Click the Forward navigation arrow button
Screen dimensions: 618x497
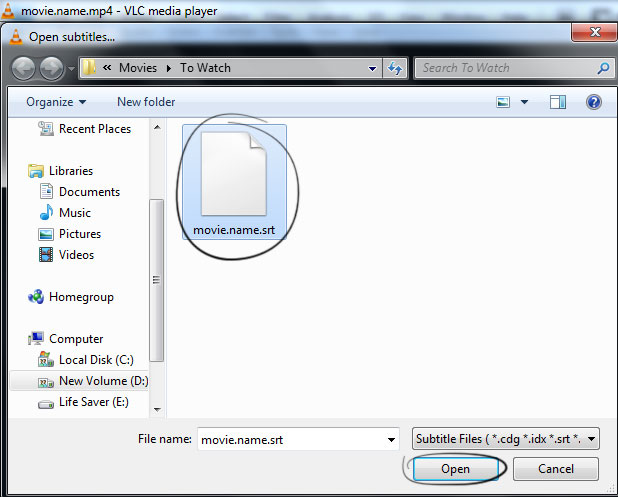click(x=51, y=68)
